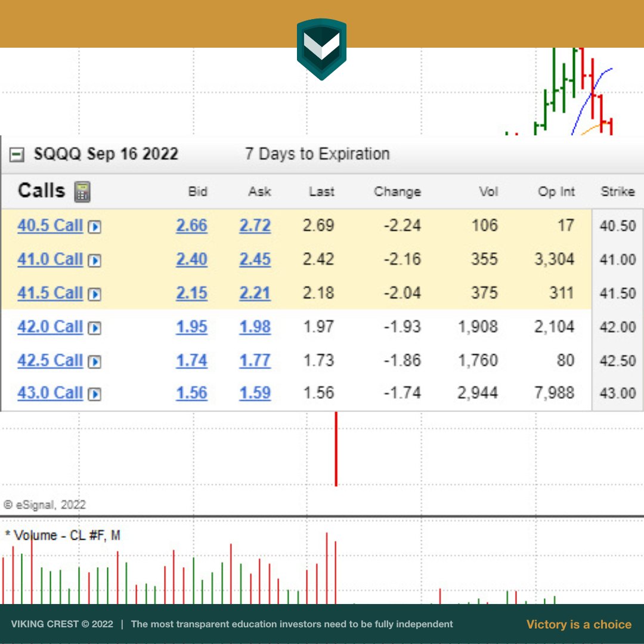This screenshot has height=644, width=644.
Task: Click the Viking Crest shield logo
Action: (x=321, y=49)
